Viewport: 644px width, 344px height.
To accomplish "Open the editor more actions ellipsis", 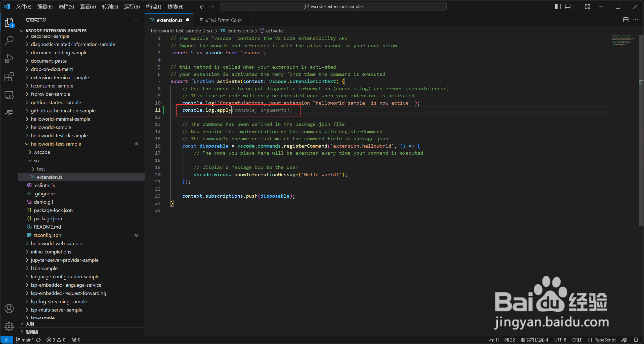I will point(636,20).
